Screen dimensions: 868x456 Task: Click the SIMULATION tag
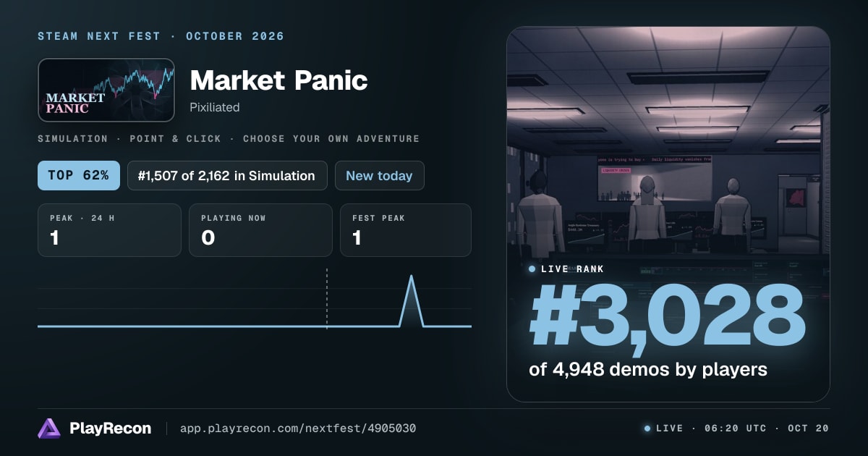coord(73,138)
